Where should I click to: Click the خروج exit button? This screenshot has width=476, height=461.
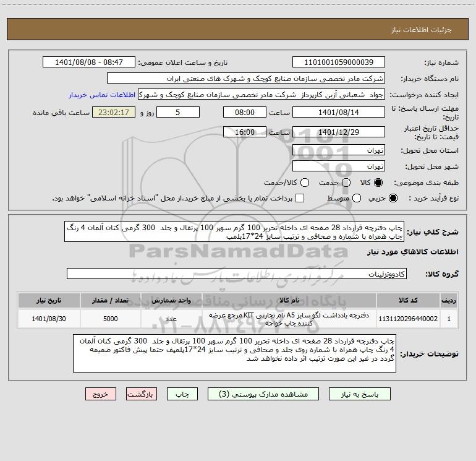101,394
